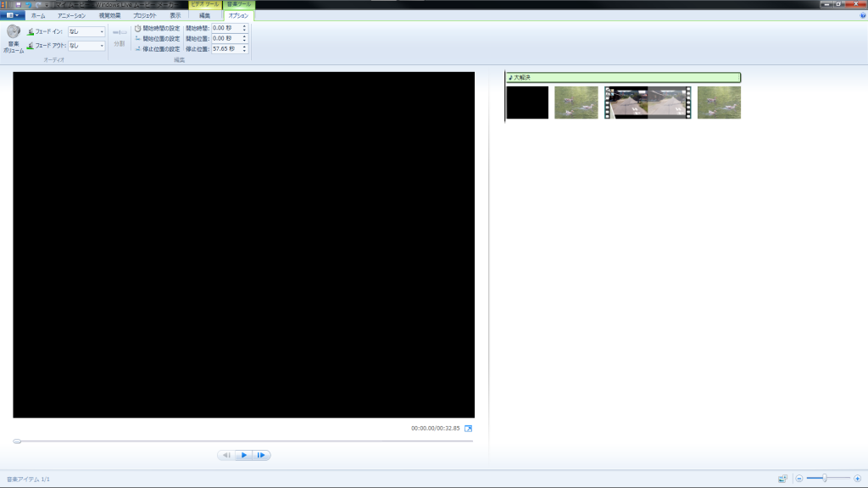Click the undo arrow in the title bar
Screen dimensions: 868x488
pos(29,4)
